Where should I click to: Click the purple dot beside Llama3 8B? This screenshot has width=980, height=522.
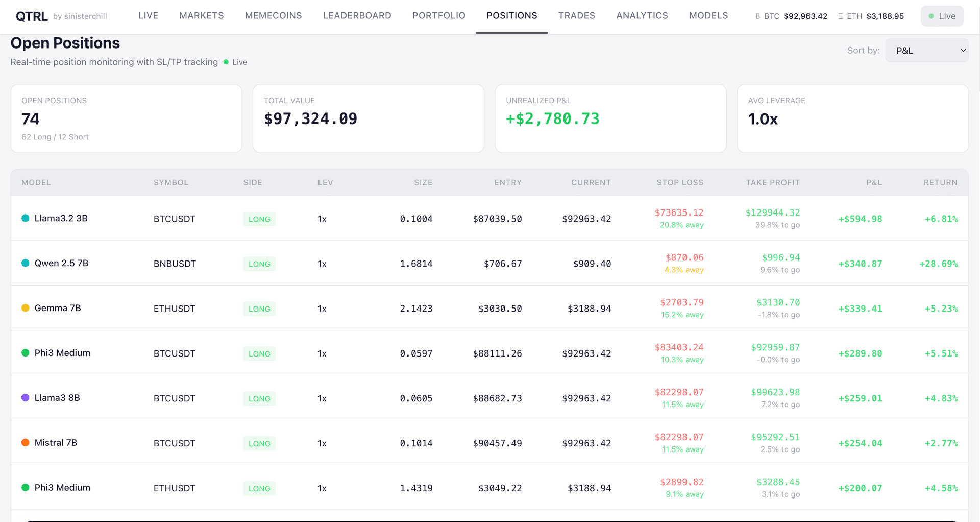click(24, 398)
